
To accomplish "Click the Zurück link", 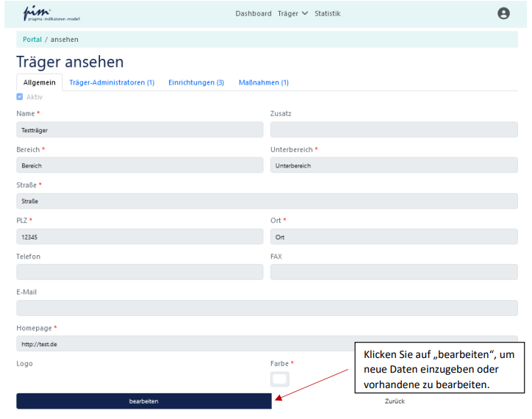I will [x=395, y=401].
